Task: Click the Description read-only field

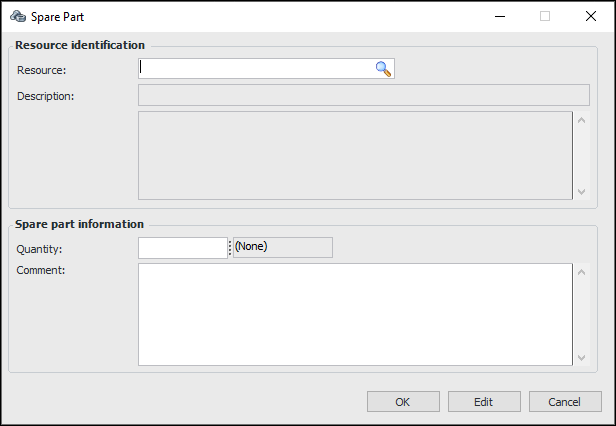Action: 364,95
